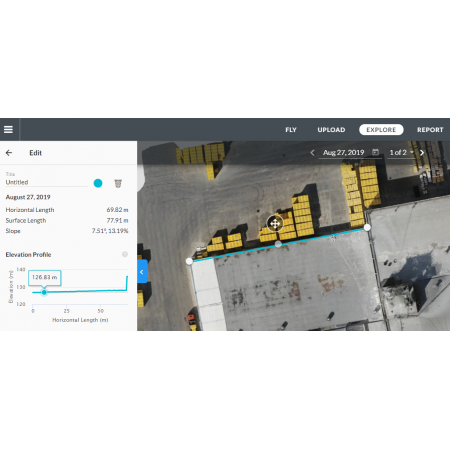Open the REPORT tab

pyautogui.click(x=430, y=130)
